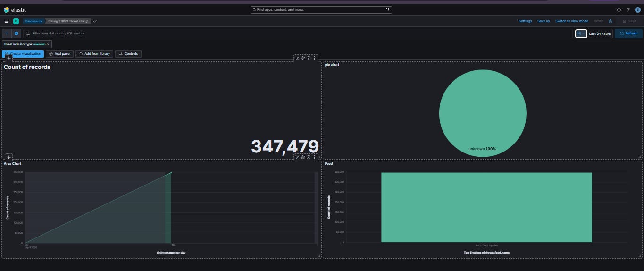Open the Last 24 hours time picker
The height and width of the screenshot is (271, 644).
(x=600, y=34)
